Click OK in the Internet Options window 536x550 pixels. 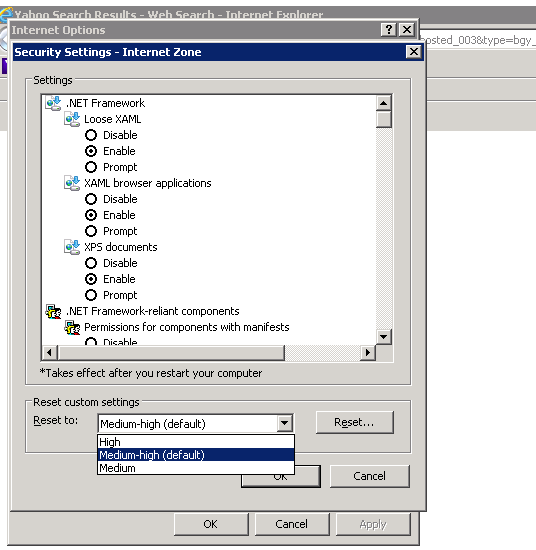point(211,524)
